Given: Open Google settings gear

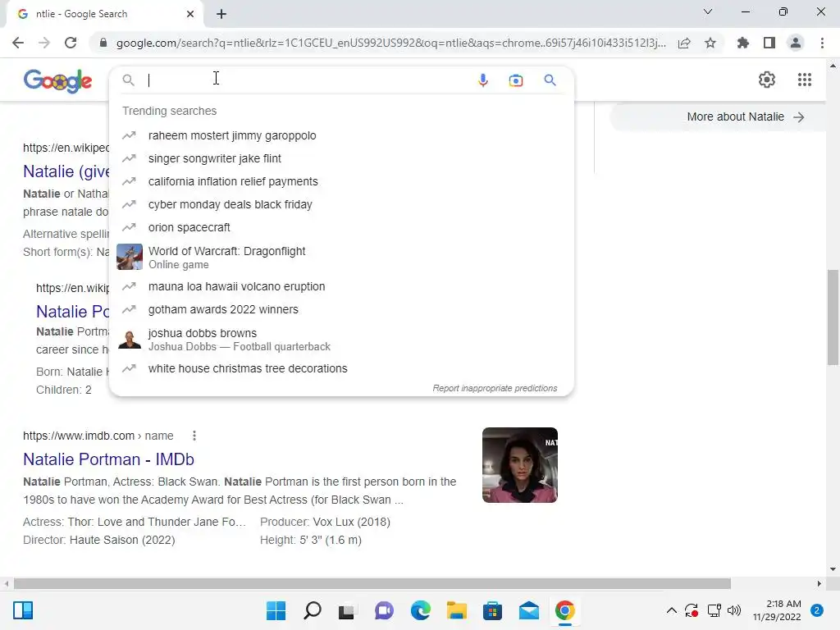Looking at the screenshot, I should 767,80.
